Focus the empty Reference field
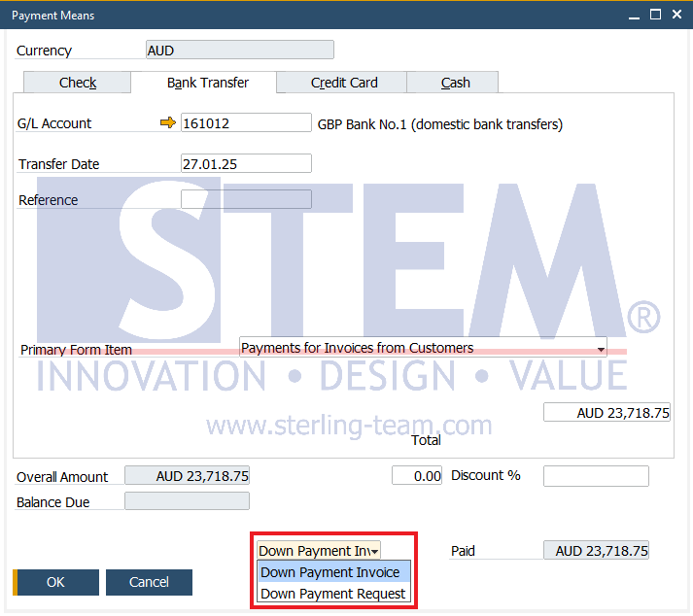The height and width of the screenshot is (616, 693). click(246, 199)
